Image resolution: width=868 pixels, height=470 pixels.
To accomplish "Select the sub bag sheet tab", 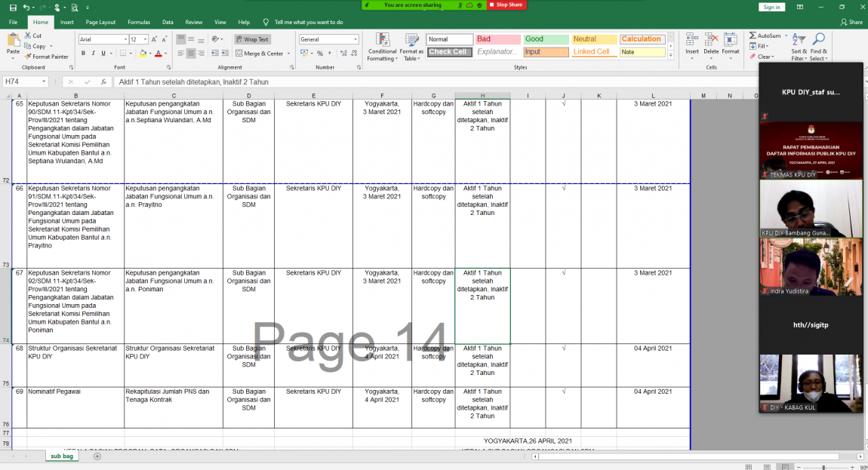I will click(62, 456).
